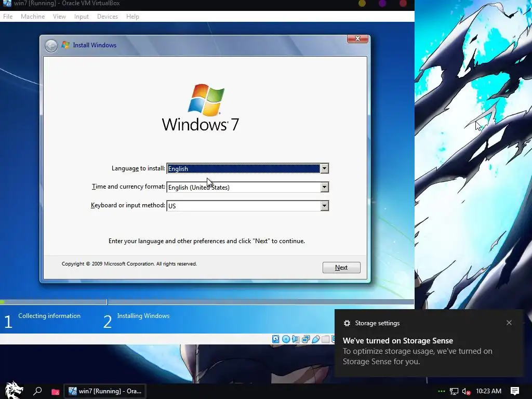Click 'Collecting information' step label
Viewport: 532px width, 399px height.
pyautogui.click(x=49, y=316)
